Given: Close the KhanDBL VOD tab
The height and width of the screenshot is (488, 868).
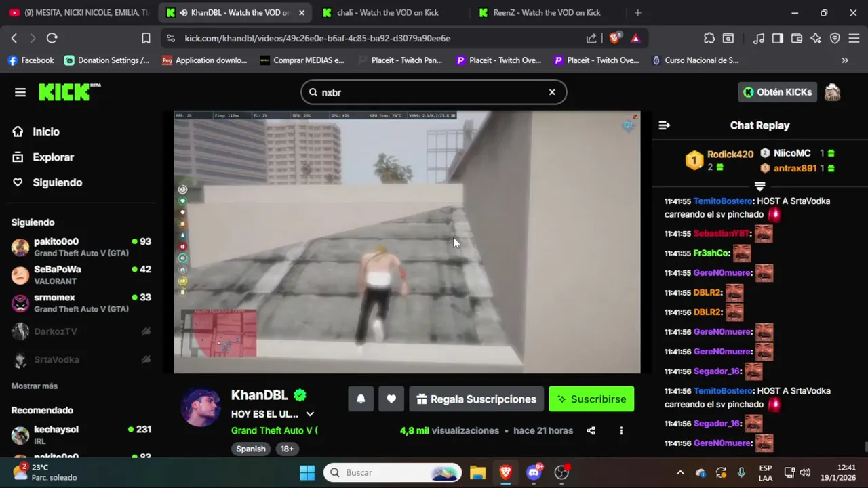Looking at the screenshot, I should [302, 12].
